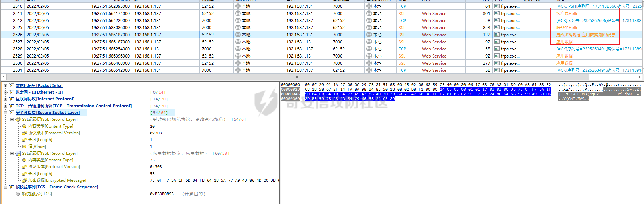The height and width of the screenshot is (204, 644).
Task: Click the Vlaue field icon
Action: [x=24, y=146]
